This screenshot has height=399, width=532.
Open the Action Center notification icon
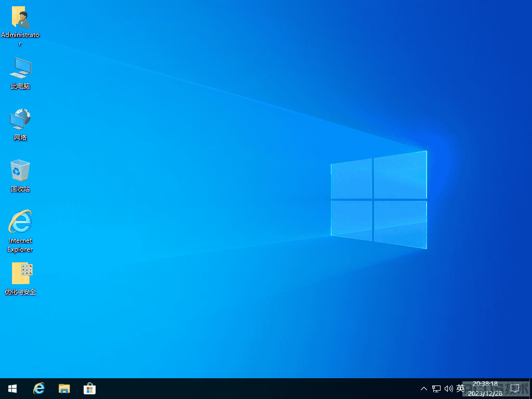[x=515, y=389]
